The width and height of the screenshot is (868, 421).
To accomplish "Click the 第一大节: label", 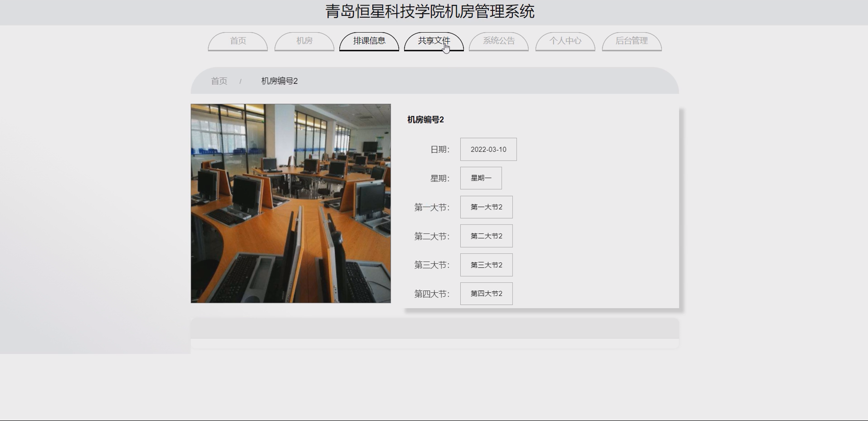I will (432, 207).
